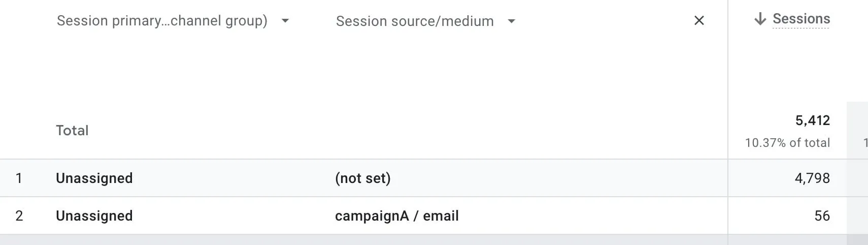Open the Session primary channel group dropdown
This screenshot has height=245, width=868.
pos(162,21)
